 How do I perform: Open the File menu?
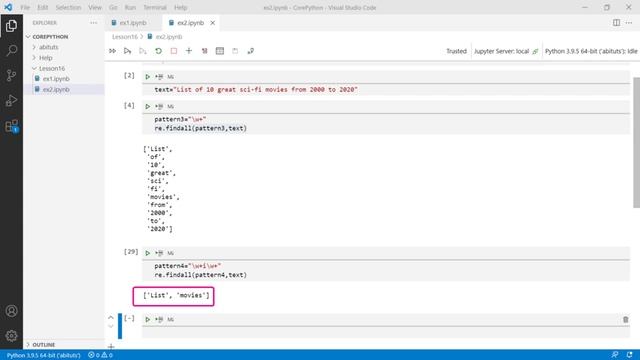point(25,7)
